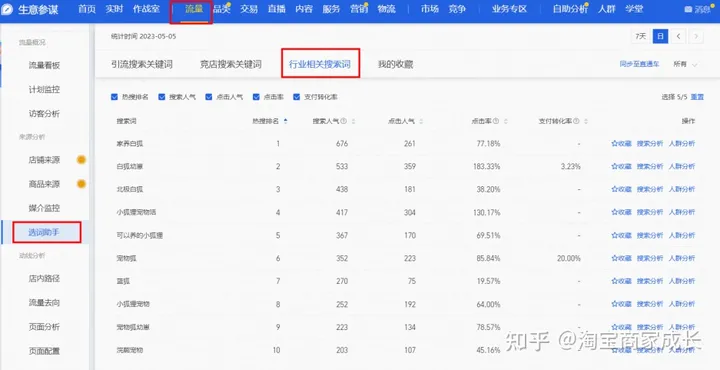This screenshot has width=720, height=370.
Task: Uncheck the 支付转化率 checkbox
Action: coord(297,97)
